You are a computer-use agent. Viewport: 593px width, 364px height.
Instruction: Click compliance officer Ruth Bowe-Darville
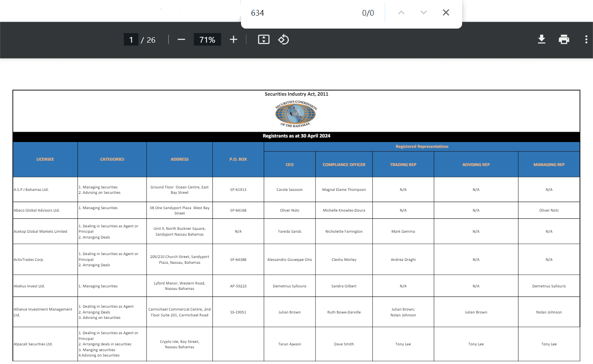[344, 312]
